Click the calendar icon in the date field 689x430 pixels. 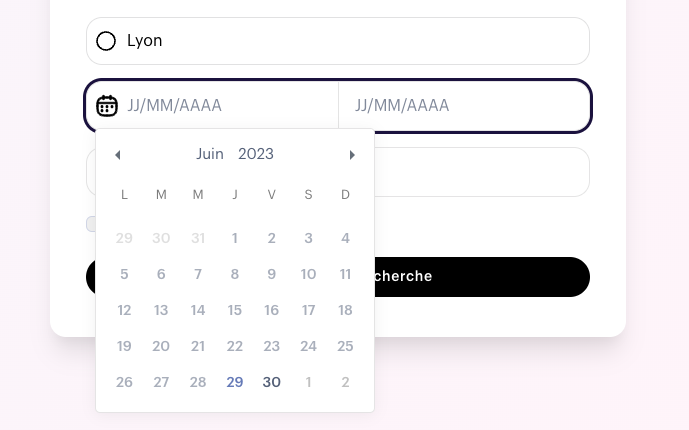pos(107,106)
